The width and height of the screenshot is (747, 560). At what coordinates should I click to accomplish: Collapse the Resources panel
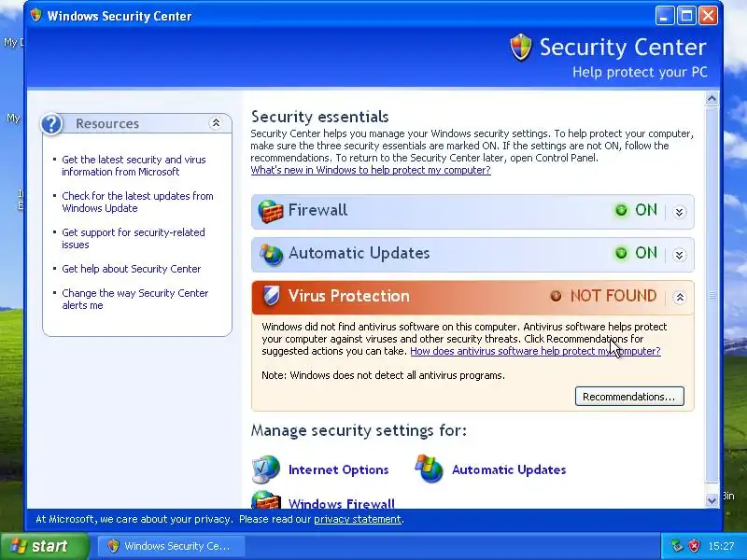tap(216, 123)
